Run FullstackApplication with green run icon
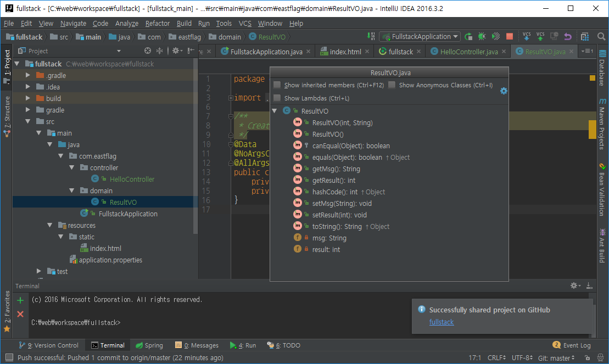The image size is (609, 364). (x=468, y=37)
